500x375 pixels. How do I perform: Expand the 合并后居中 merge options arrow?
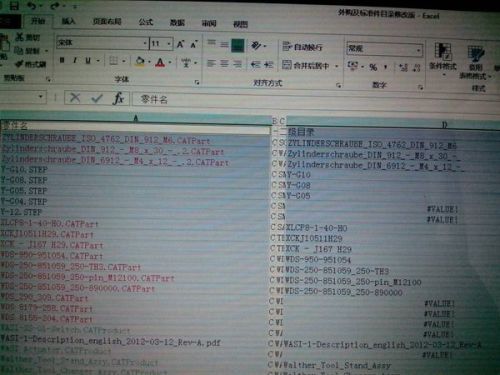(x=337, y=66)
